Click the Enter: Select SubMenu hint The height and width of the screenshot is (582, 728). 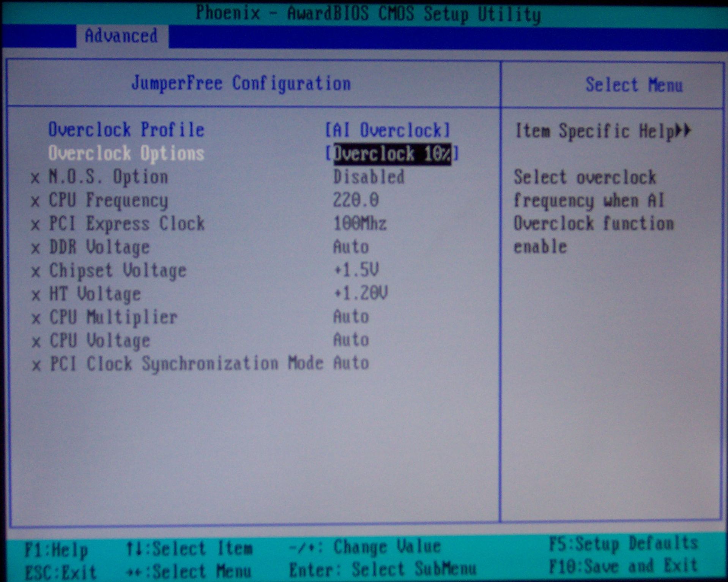point(383,569)
